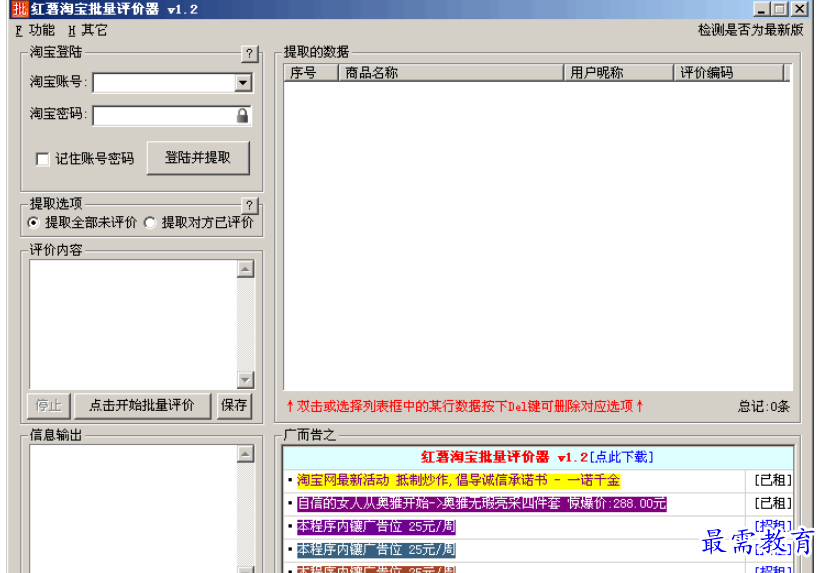
Task: Click the 评价内容 scrollbar down arrow
Action: point(245,379)
